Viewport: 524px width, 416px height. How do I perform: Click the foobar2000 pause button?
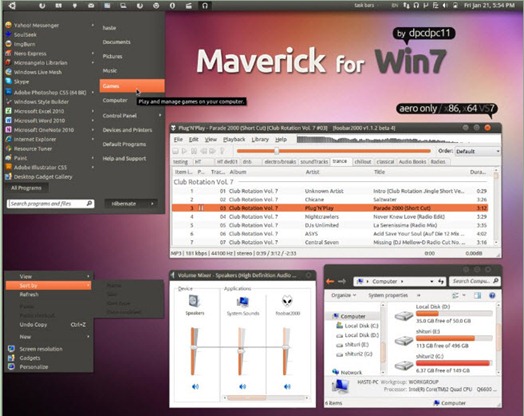(x=194, y=151)
